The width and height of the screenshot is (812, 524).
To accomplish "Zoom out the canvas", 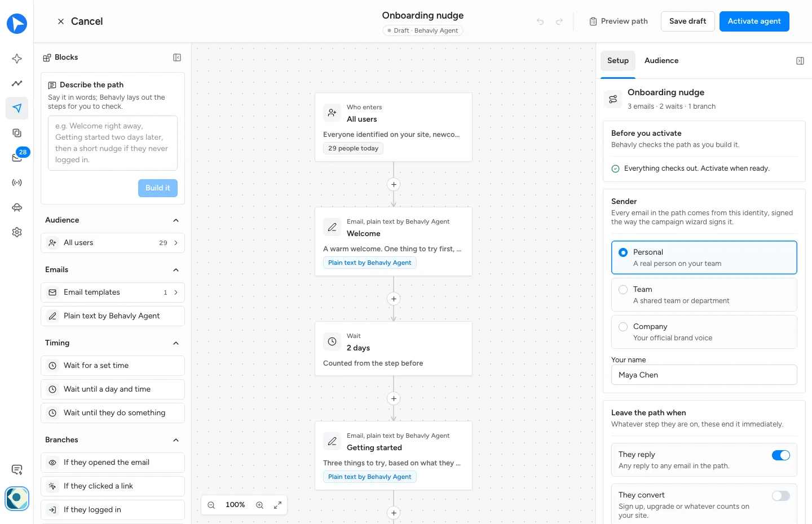I will click(211, 505).
